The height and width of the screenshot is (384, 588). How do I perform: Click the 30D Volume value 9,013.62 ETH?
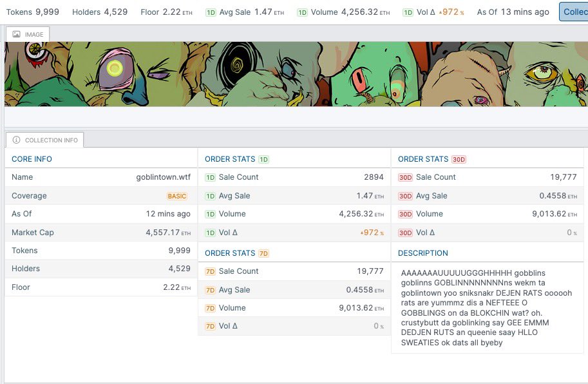click(555, 214)
